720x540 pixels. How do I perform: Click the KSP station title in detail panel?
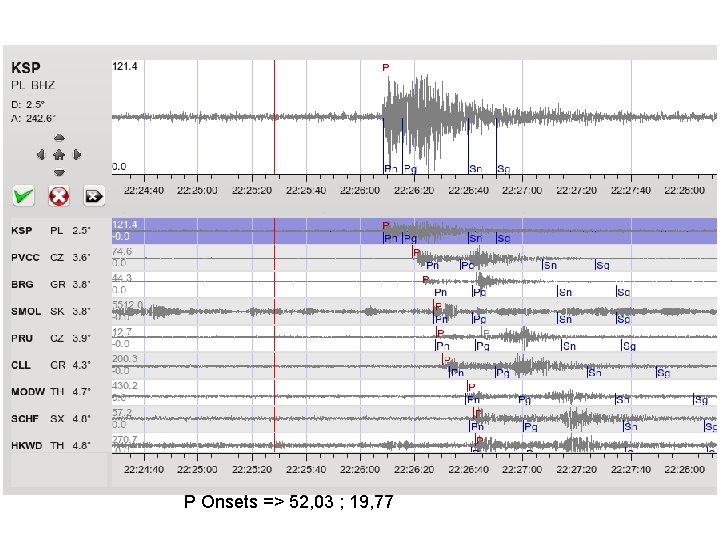[x=26, y=68]
